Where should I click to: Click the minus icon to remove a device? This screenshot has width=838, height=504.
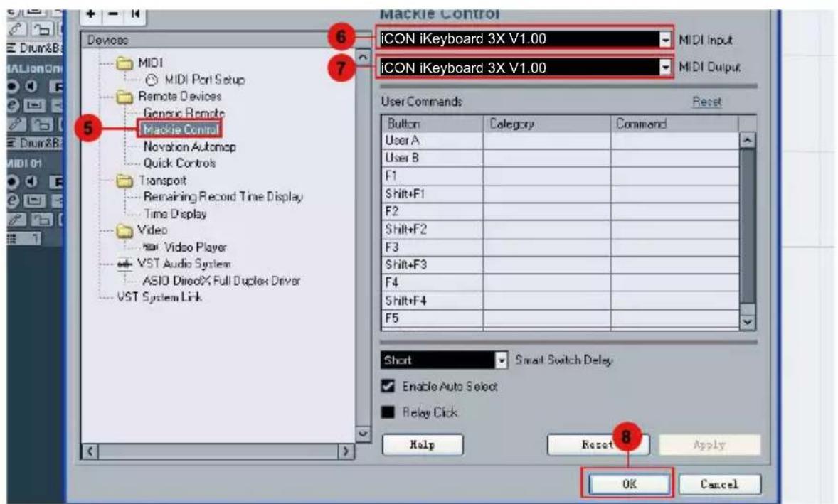click(113, 14)
